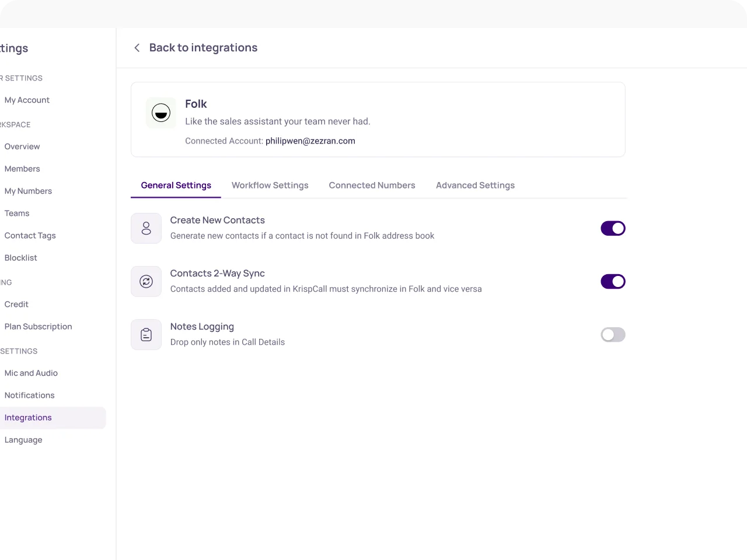The image size is (747, 560).
Task: Click the Notes Logging clipboard icon
Action: (146, 335)
